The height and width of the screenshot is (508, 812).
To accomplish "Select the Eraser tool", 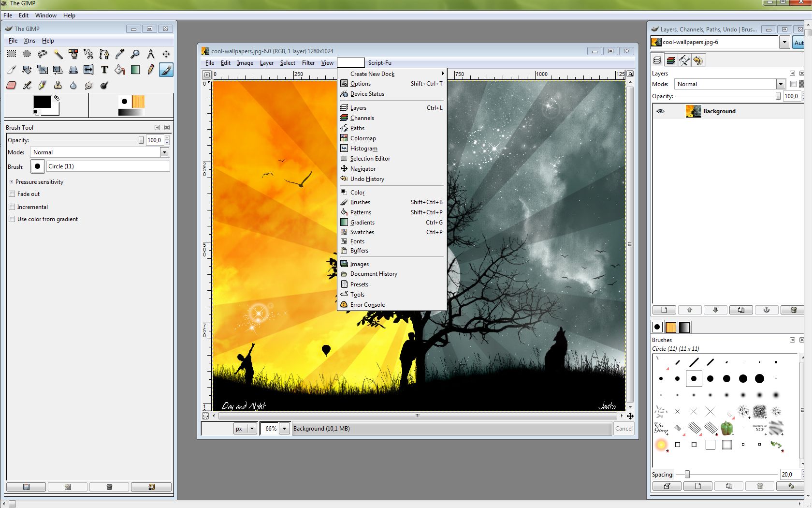I will click(x=12, y=85).
